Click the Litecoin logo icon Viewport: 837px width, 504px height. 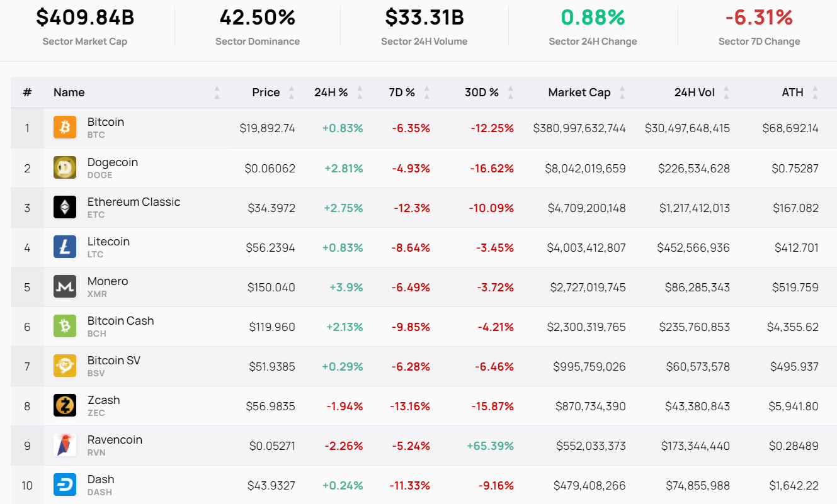[65, 247]
